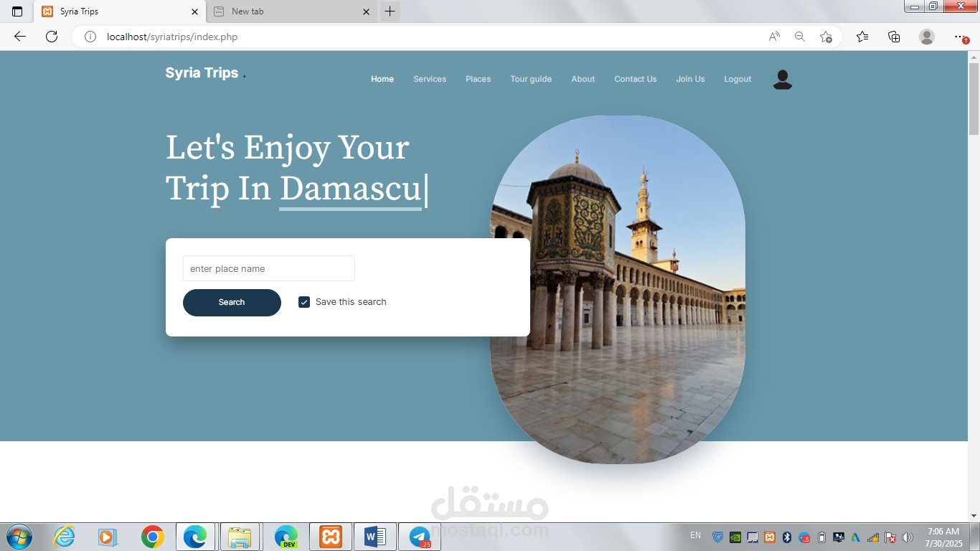980x551 pixels.
Task: Click the scrollbar down arrow
Action: [974, 516]
